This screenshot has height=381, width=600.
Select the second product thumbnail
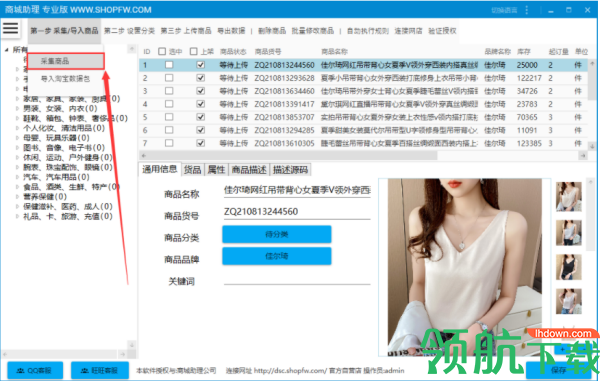[x=569, y=233]
